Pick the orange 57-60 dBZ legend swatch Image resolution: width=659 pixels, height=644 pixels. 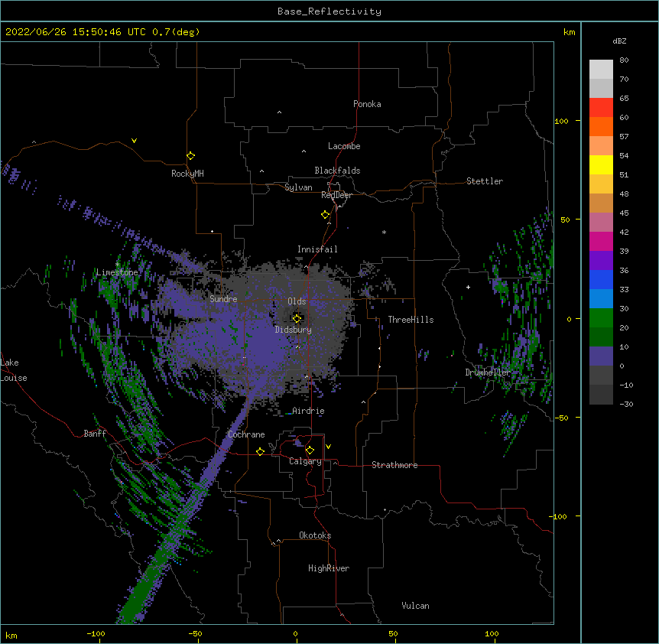[601, 126]
